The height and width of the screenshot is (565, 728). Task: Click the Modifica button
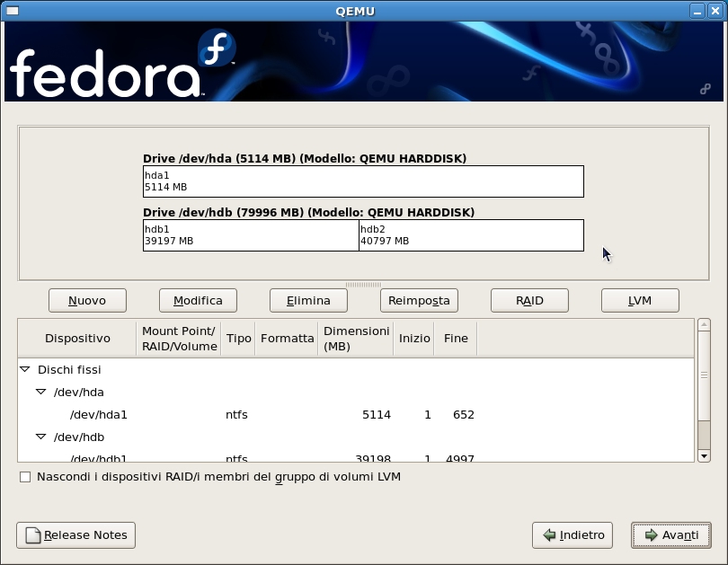pos(198,301)
